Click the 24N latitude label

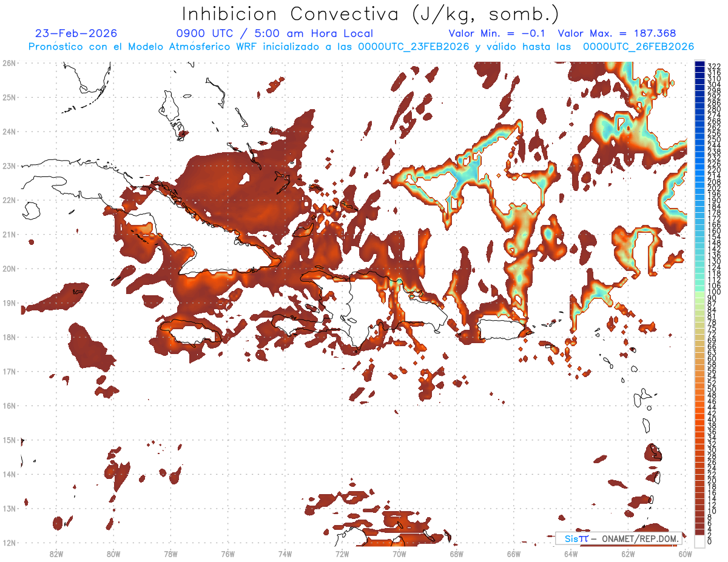(8, 132)
